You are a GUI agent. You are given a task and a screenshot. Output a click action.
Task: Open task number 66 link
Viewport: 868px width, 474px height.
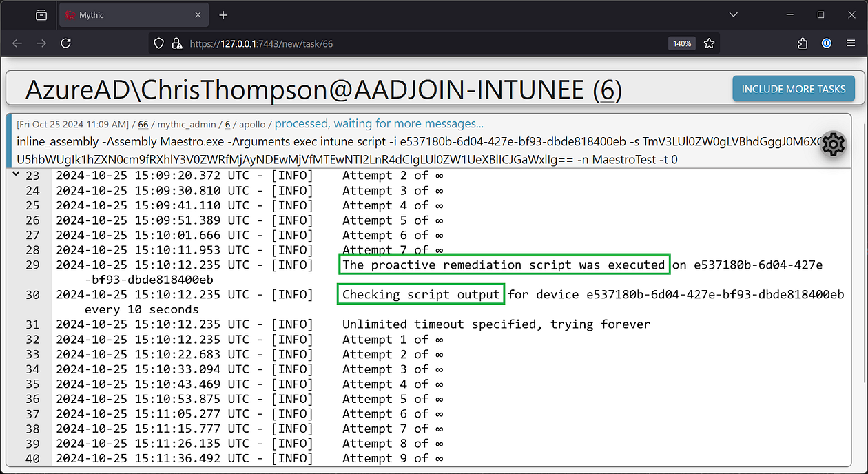(x=143, y=124)
